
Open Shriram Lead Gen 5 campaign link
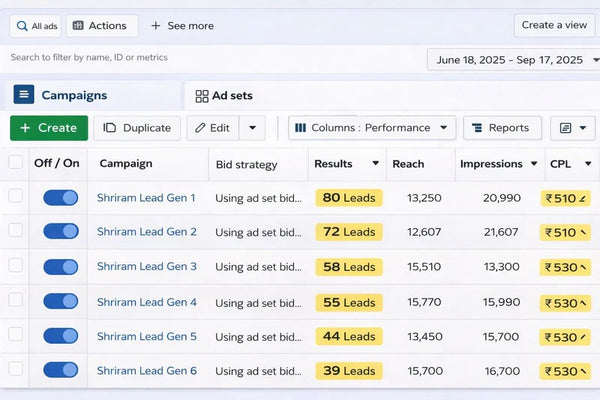(x=147, y=336)
